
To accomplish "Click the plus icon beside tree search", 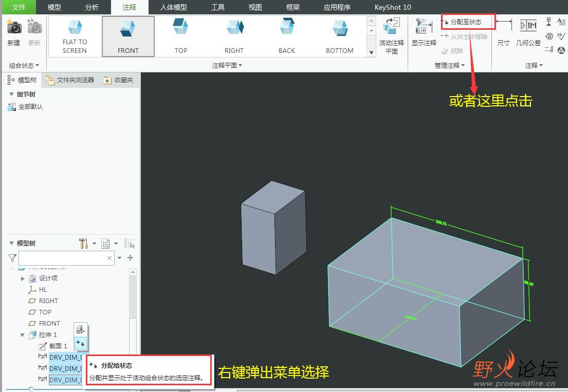I will click(131, 258).
